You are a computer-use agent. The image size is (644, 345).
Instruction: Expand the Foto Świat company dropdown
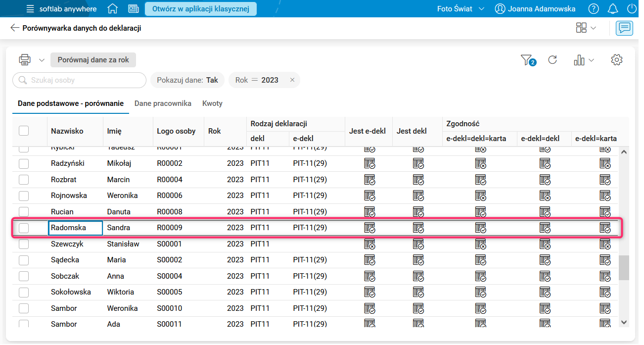click(460, 9)
